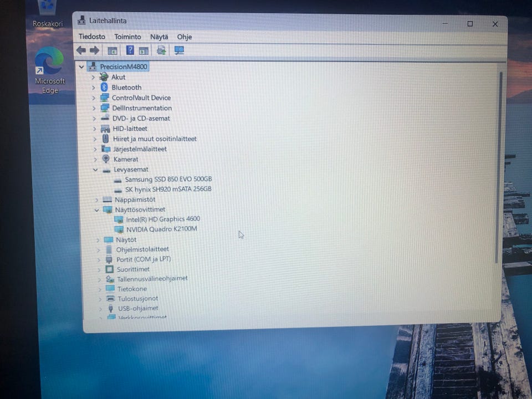
Task: Click the mouse icon next to Hiiret
Action: (x=105, y=139)
